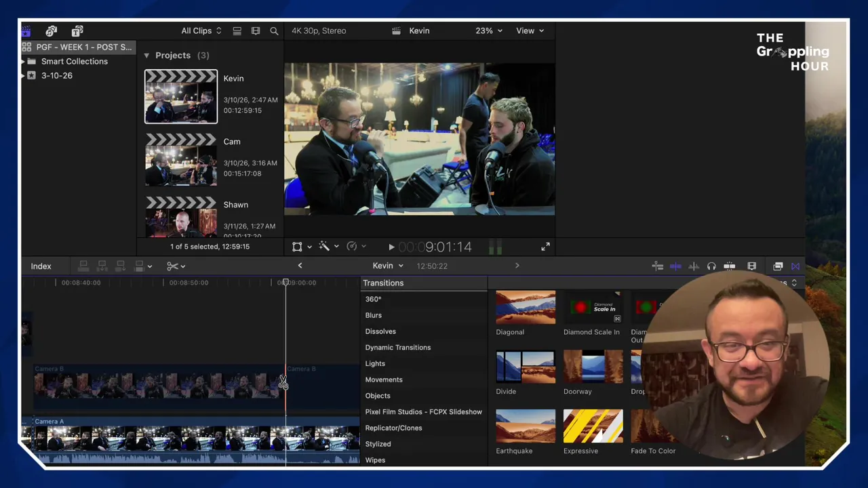Show the Titles and Generators sidebar
The width and height of the screenshot is (868, 488).
(x=77, y=30)
